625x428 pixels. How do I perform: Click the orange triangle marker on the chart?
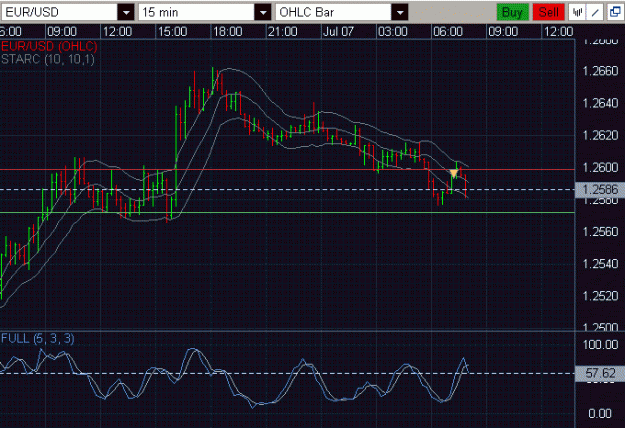[x=454, y=173]
